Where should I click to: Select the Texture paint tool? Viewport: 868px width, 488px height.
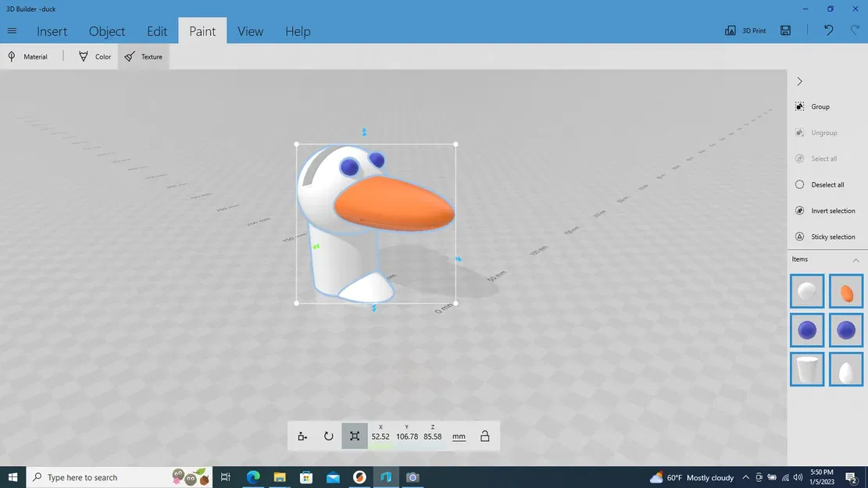pos(144,56)
